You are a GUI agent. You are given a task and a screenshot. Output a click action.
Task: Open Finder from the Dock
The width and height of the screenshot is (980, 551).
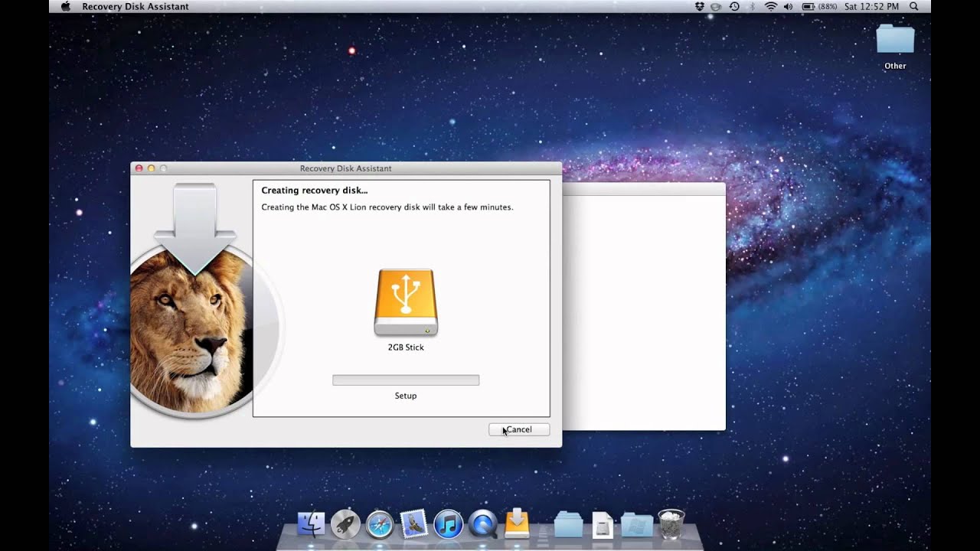pyautogui.click(x=312, y=524)
